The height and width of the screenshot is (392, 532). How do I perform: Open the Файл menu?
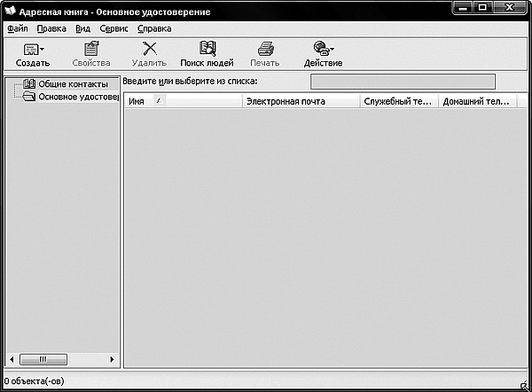click(17, 28)
